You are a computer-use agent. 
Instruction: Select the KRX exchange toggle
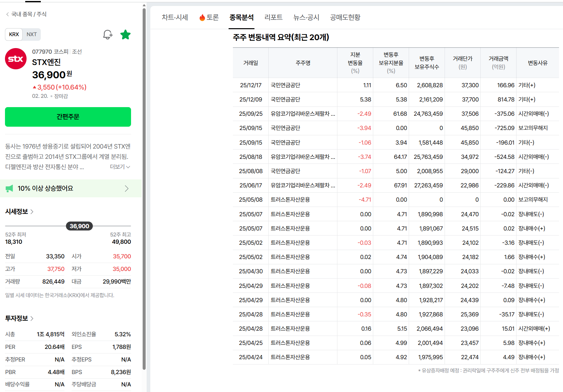[x=14, y=34]
